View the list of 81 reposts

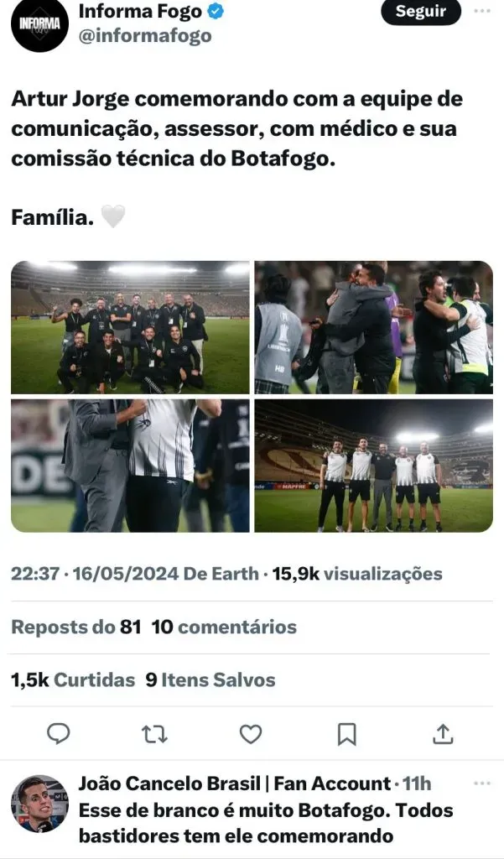pyautogui.click(x=76, y=627)
